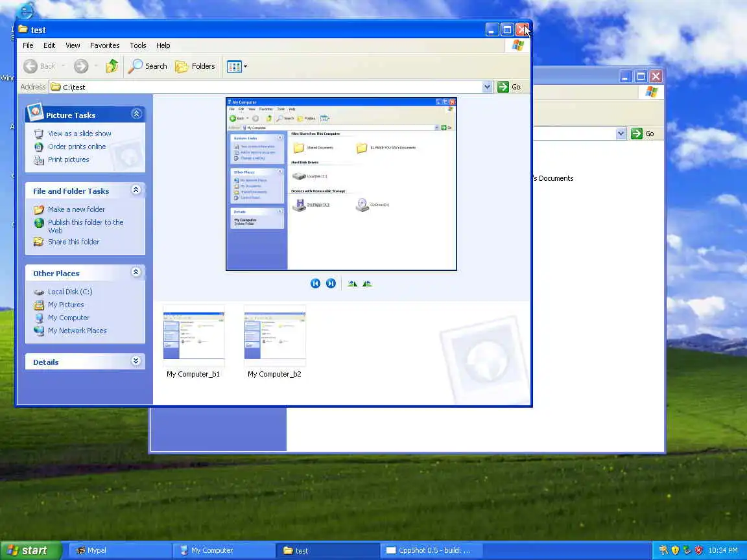
Task: Select the My Computer_b2 thumbnail
Action: pos(275,336)
